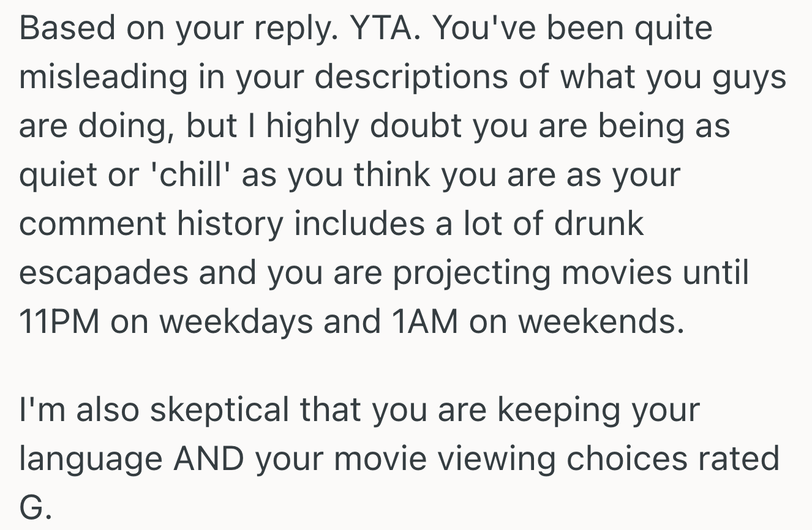Click the word 'projecting'
This screenshot has width=812, height=530.
point(473,274)
